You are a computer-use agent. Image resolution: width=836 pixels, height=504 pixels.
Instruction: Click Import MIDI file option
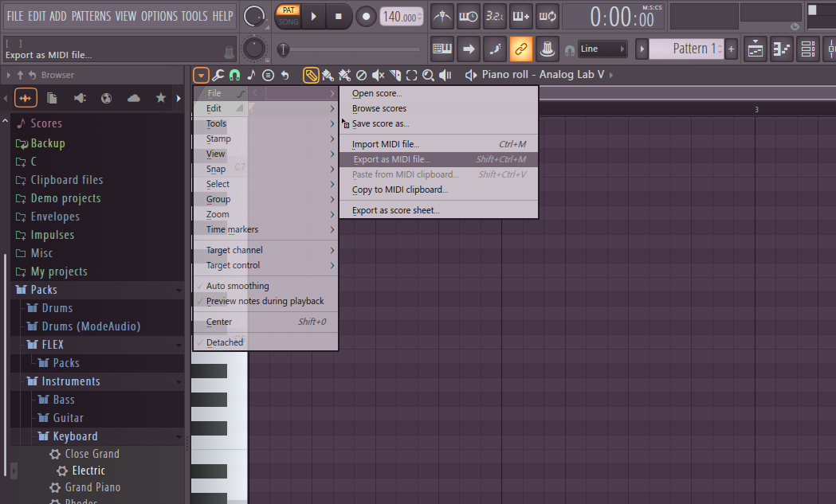[386, 144]
